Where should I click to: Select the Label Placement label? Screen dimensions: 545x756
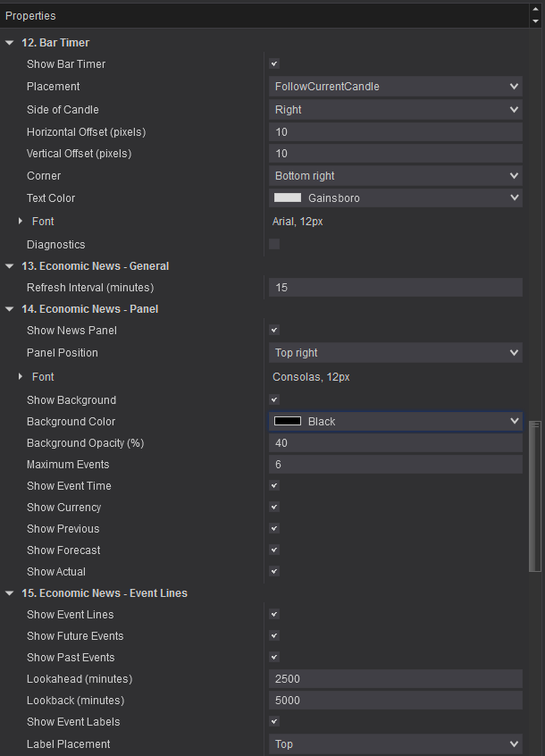coord(69,744)
